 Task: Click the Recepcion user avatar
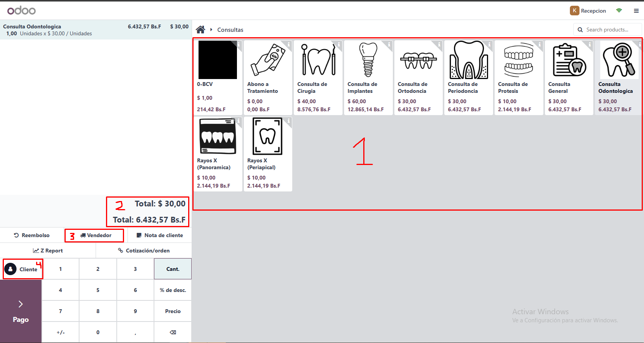click(x=574, y=11)
